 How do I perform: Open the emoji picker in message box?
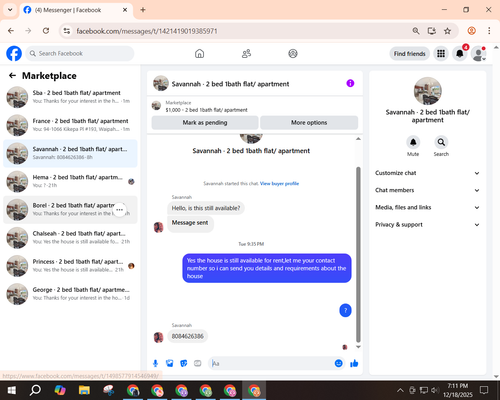tap(338, 363)
